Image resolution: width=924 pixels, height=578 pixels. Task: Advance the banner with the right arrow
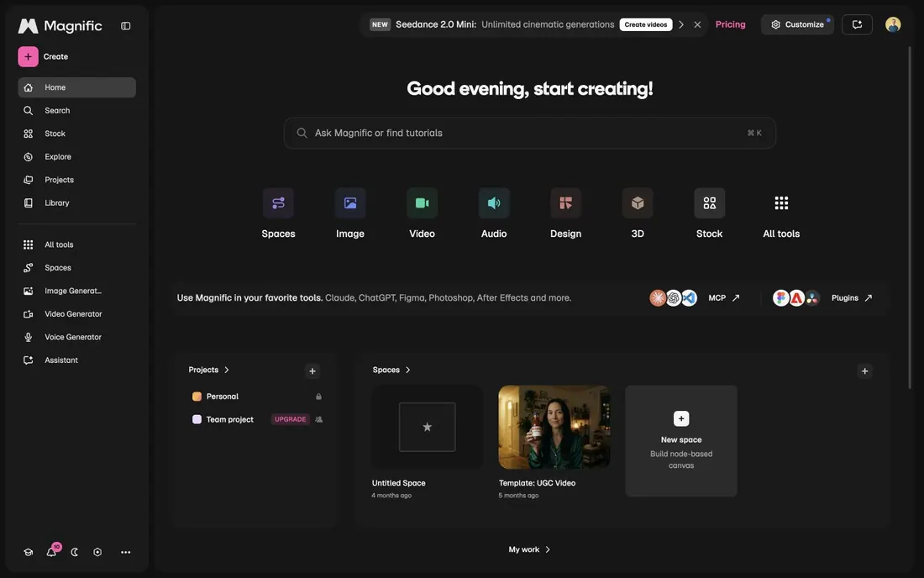point(681,24)
